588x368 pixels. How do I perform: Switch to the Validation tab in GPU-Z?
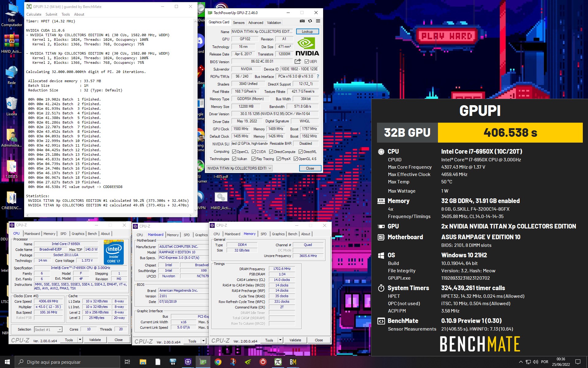[274, 23]
